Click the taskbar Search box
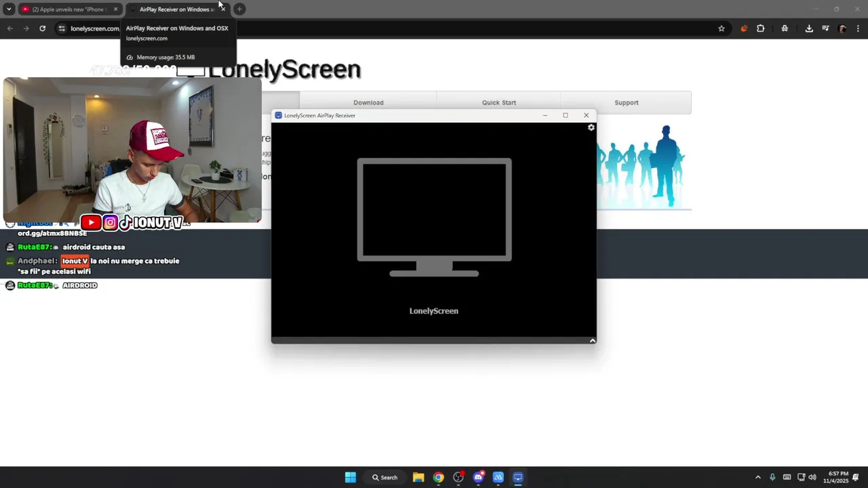868x488 pixels. click(384, 477)
